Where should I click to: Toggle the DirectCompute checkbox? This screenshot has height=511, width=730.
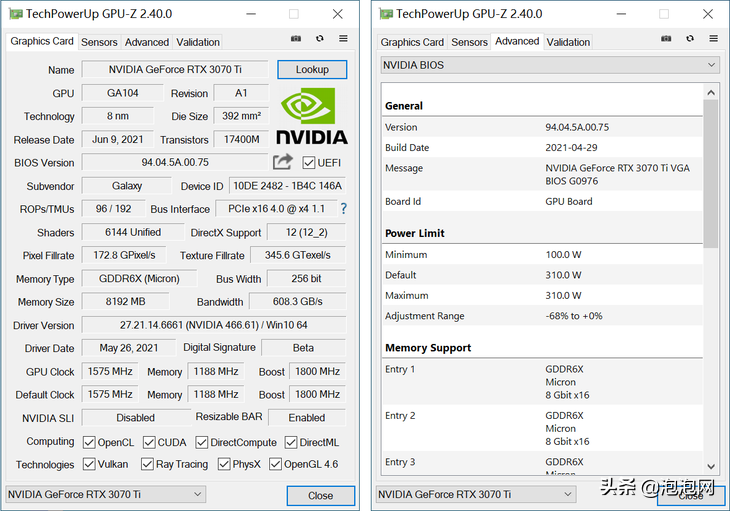click(202, 442)
